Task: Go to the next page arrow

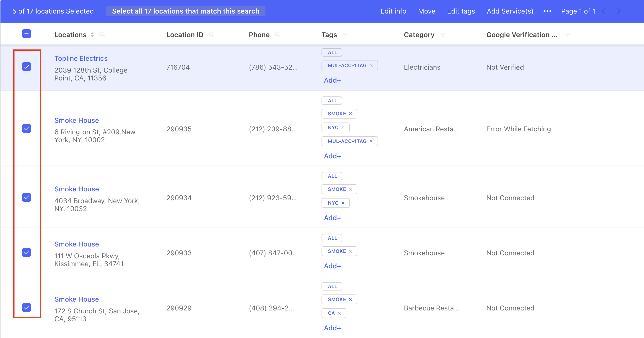Action: pyautogui.click(x=619, y=11)
